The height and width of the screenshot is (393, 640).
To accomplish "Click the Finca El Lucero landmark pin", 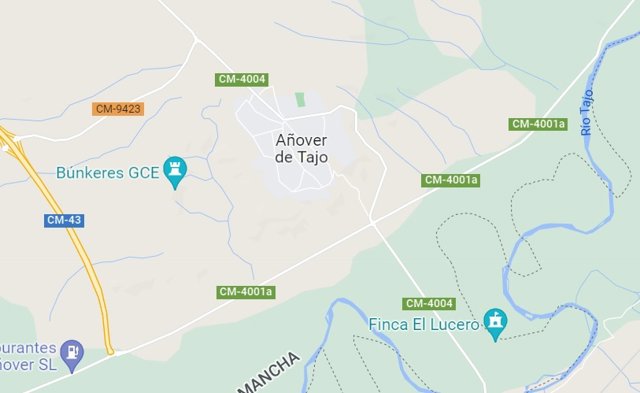I will pos(495,324).
